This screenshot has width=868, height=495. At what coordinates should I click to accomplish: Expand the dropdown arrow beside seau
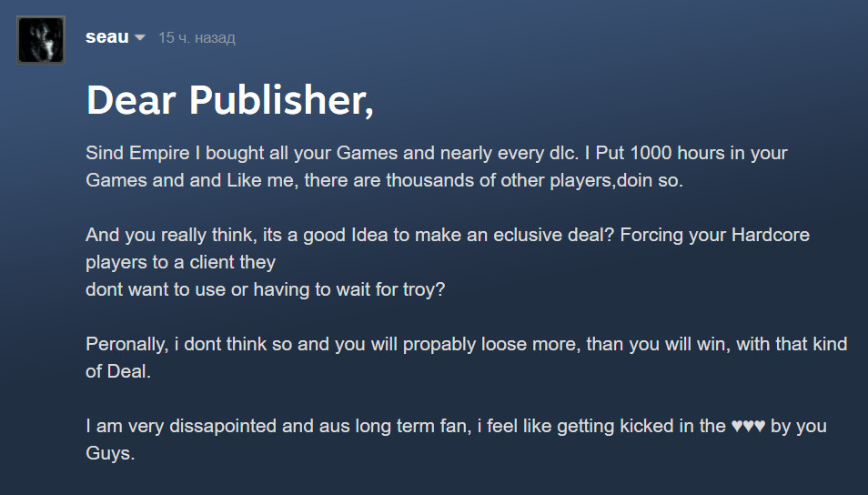140,37
